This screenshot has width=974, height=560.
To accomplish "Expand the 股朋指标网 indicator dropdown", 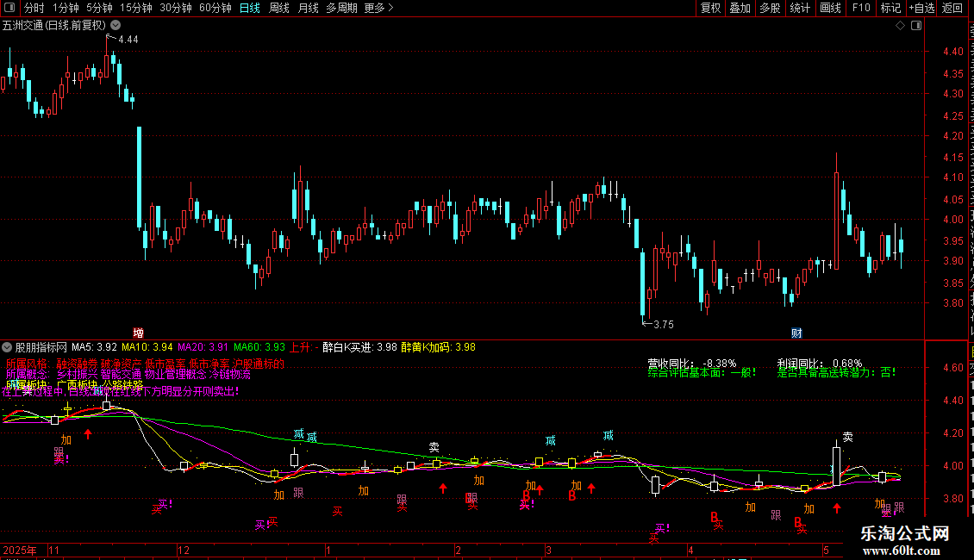I will (7, 347).
